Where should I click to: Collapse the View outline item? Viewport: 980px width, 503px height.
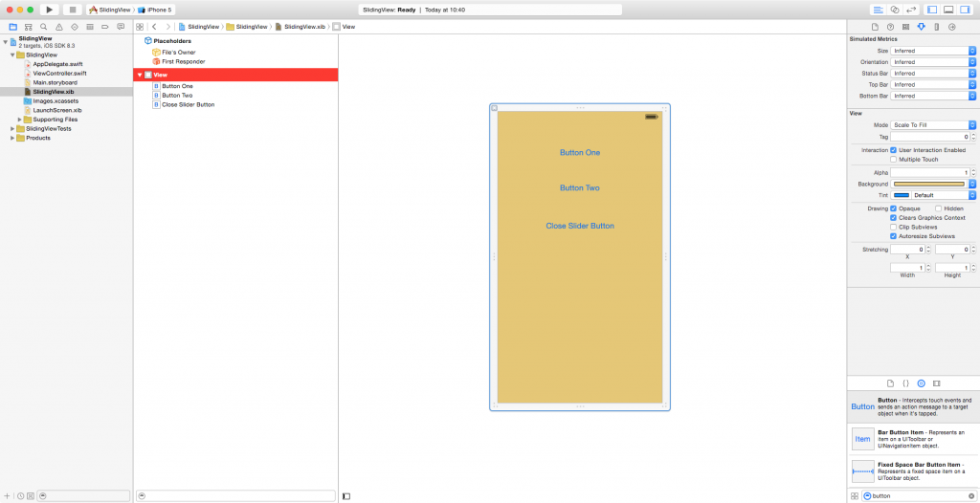(140, 75)
